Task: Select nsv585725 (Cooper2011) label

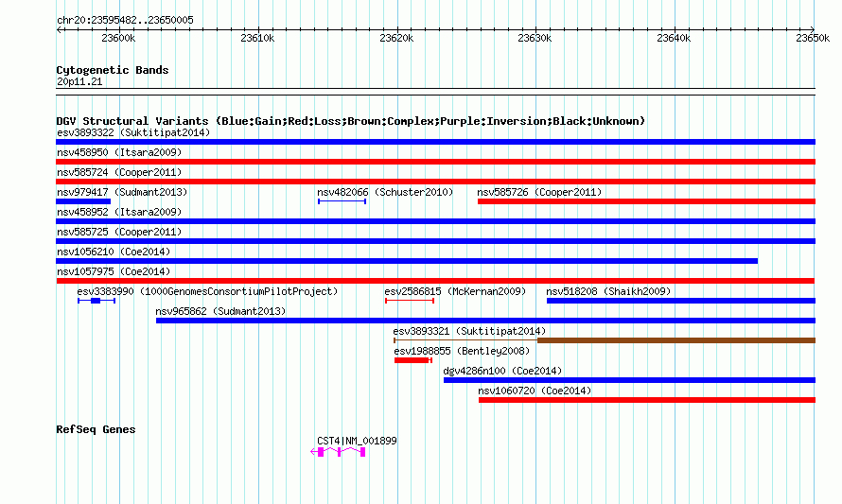Action: pos(119,232)
